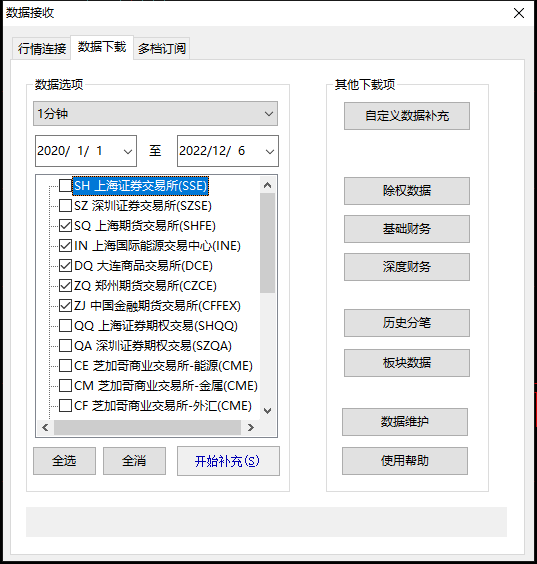Open 使用帮助
Image resolution: width=537 pixels, height=564 pixels.
tap(405, 461)
